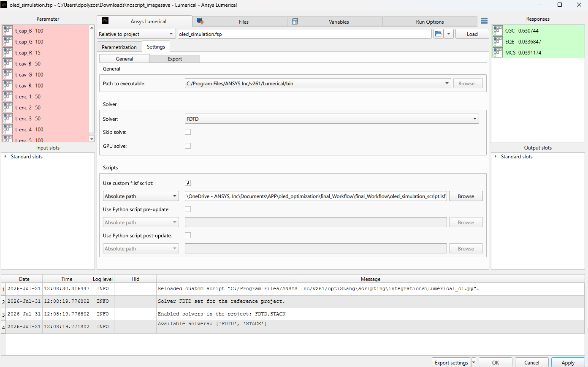Click the t_enc_1 parameter icon
The width and height of the screenshot is (588, 367).
pos(8,96)
